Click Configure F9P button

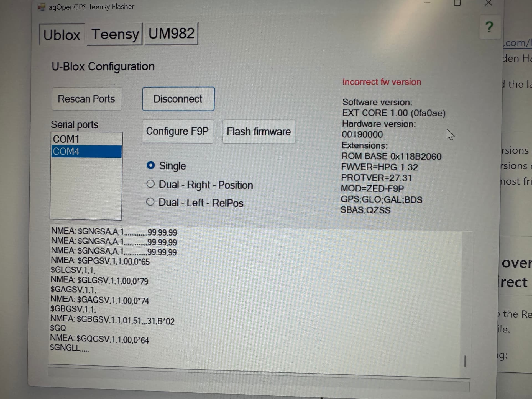178,131
